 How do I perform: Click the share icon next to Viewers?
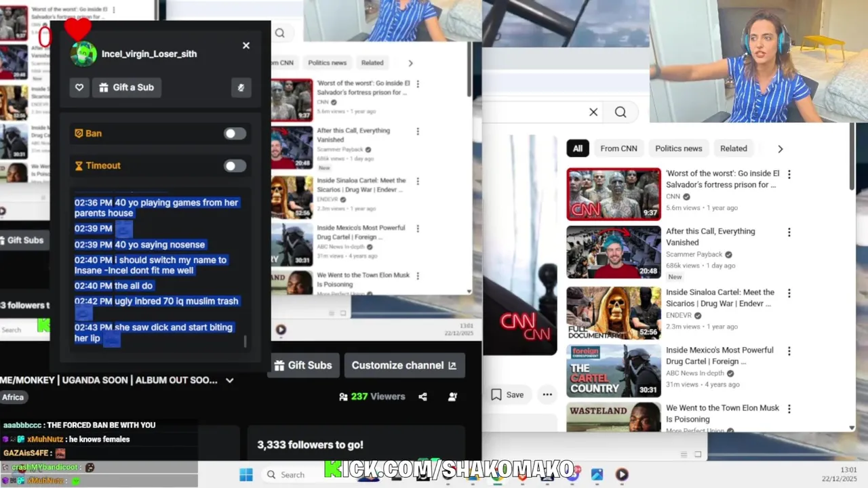click(x=422, y=396)
